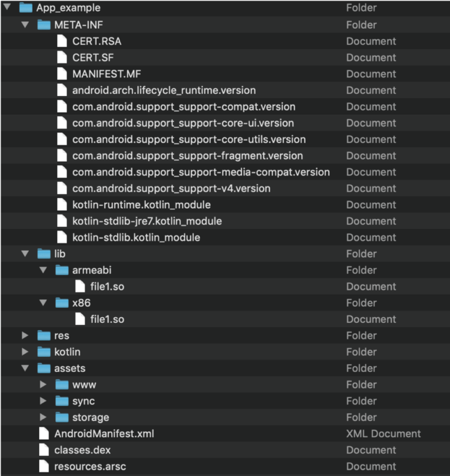Click the AndroidManifest.xml document icon
The width and height of the screenshot is (450, 476).
click(43, 434)
